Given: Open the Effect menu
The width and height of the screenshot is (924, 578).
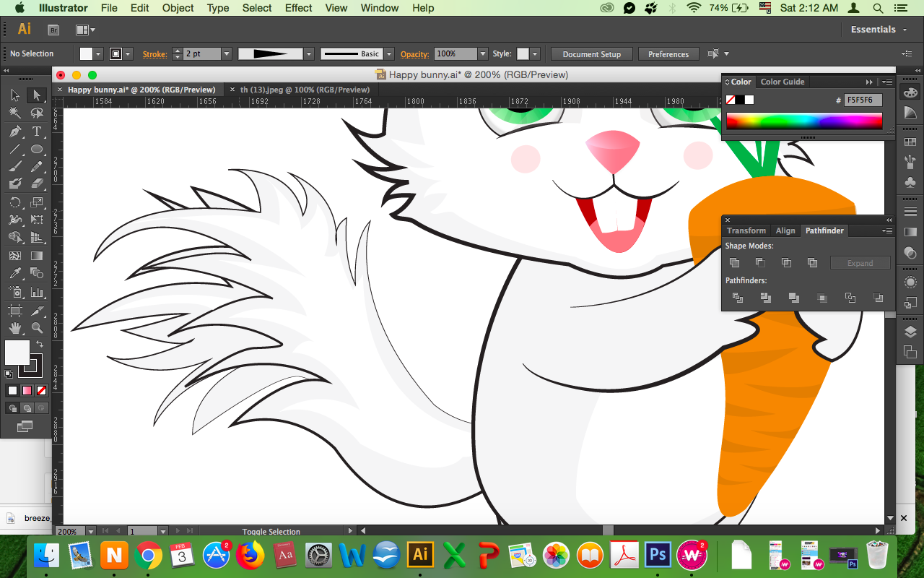Looking at the screenshot, I should click(x=298, y=8).
